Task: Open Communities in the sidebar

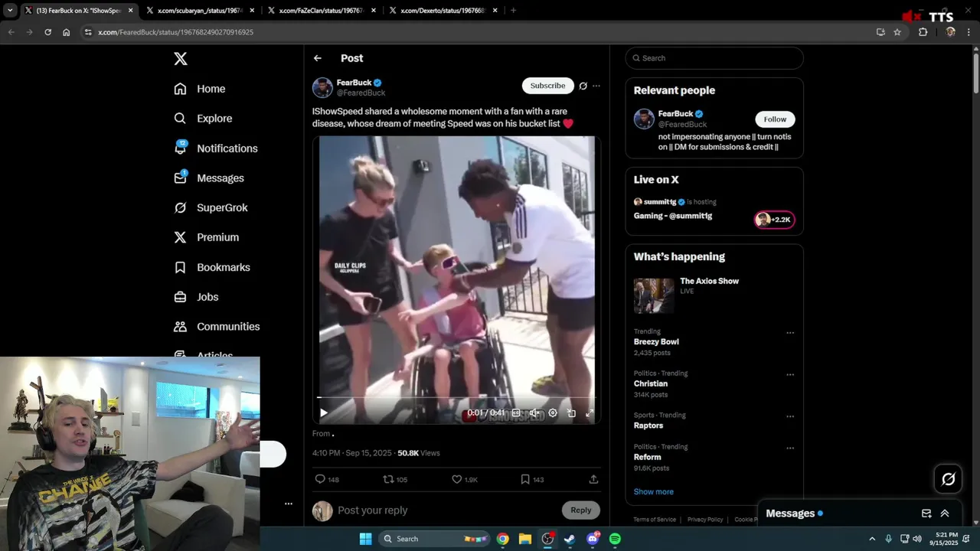Action: coord(217,327)
